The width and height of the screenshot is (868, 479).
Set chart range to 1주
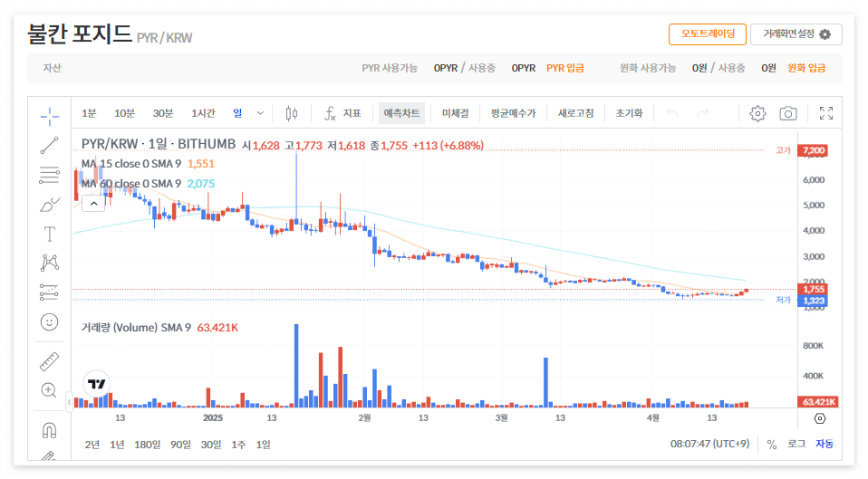coord(238,445)
